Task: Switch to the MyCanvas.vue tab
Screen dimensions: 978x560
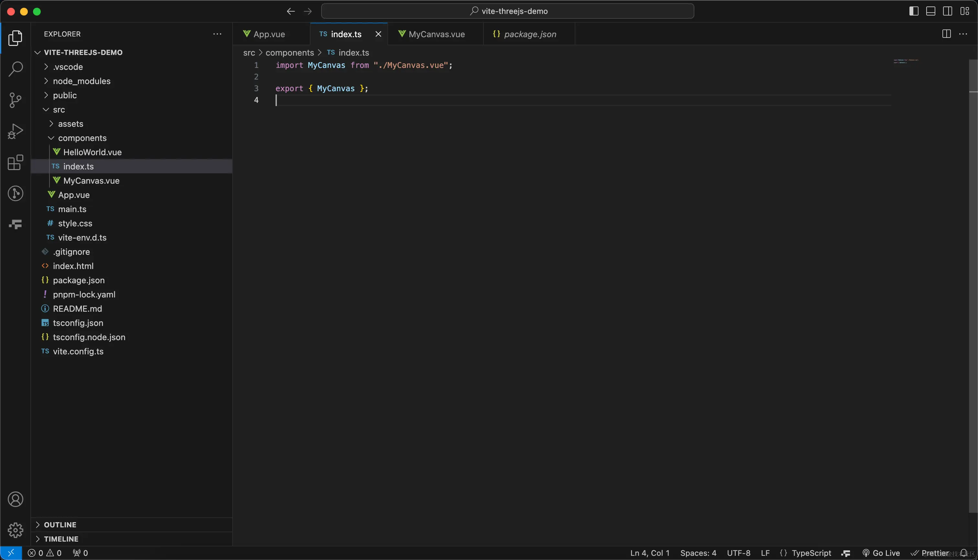Action: click(x=436, y=34)
